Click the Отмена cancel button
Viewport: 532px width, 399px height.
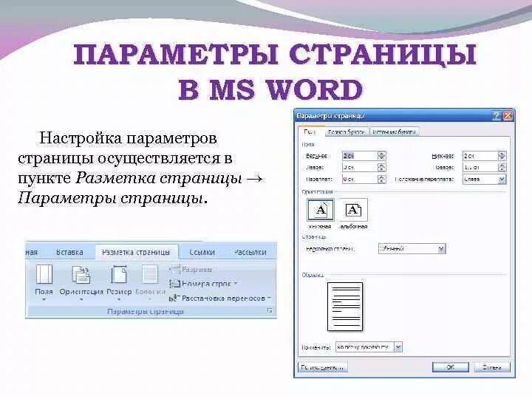click(491, 367)
